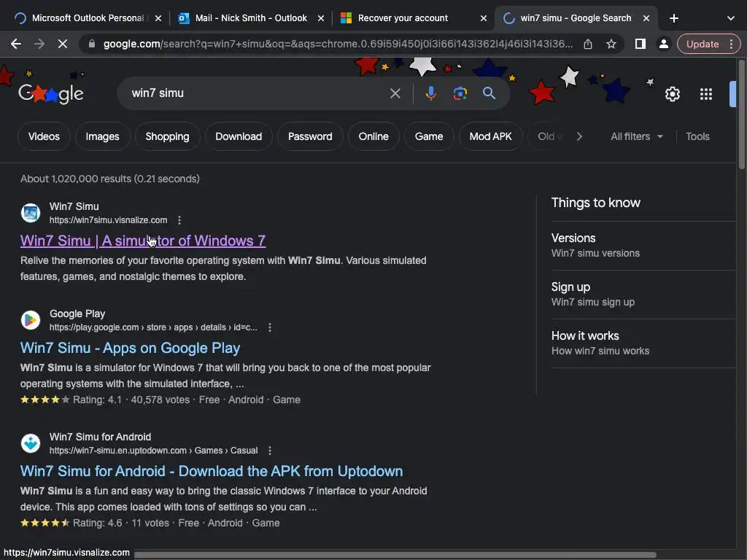The height and width of the screenshot is (560, 747).
Task: Click the address bar URL
Action: point(337,44)
